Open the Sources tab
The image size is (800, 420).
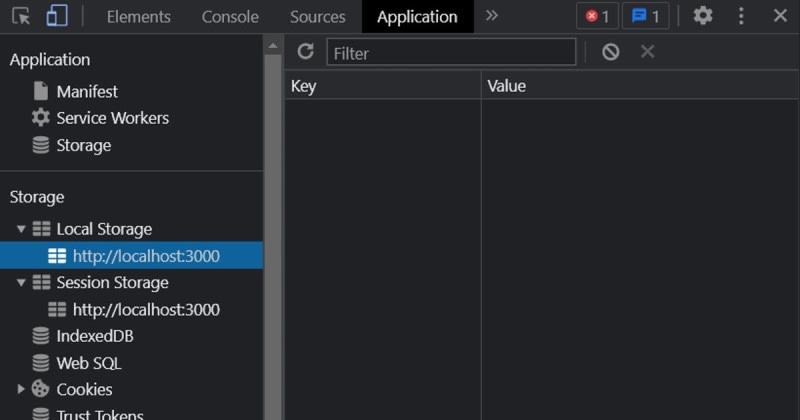(317, 17)
